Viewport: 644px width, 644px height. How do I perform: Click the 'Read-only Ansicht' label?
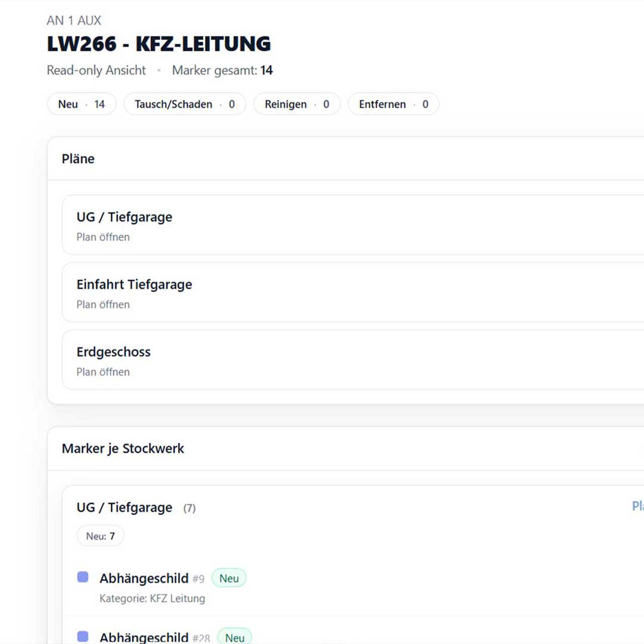pos(96,70)
